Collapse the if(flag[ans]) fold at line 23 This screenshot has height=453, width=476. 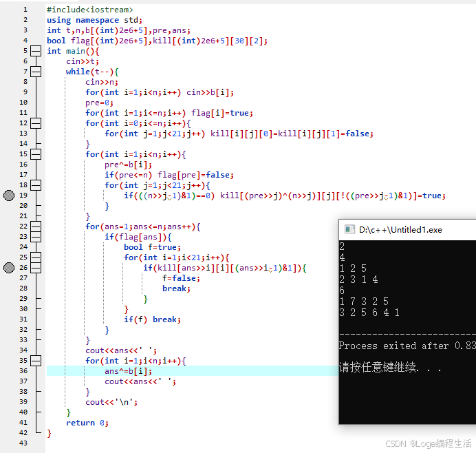pos(36,237)
